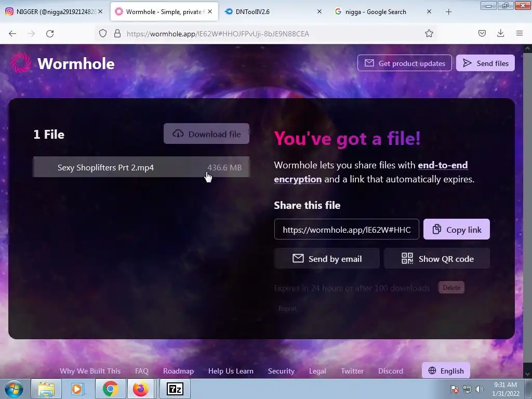Viewport: 532px width, 399px height.
Task: Open Google Chrome from taskbar
Action: click(x=110, y=389)
